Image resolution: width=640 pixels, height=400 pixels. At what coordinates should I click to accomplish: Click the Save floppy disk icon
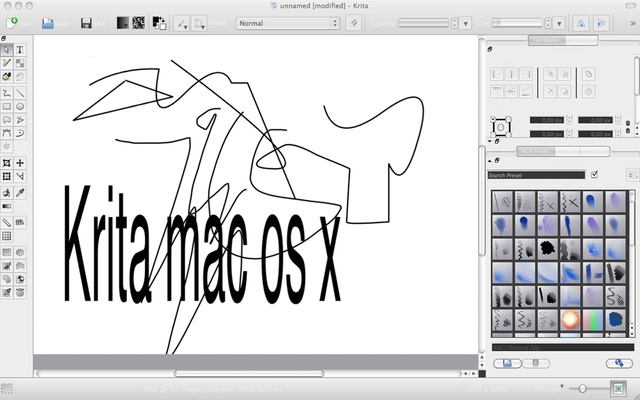[86, 23]
